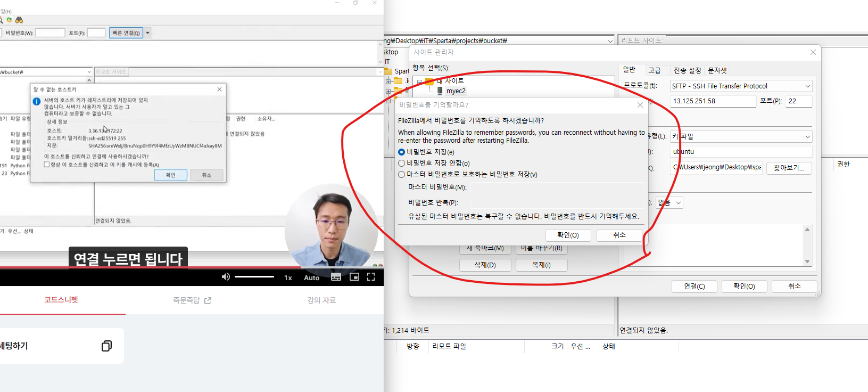Focus the 비밀번호(W) field in video
The height and width of the screenshot is (392, 868).
pyautogui.click(x=50, y=33)
